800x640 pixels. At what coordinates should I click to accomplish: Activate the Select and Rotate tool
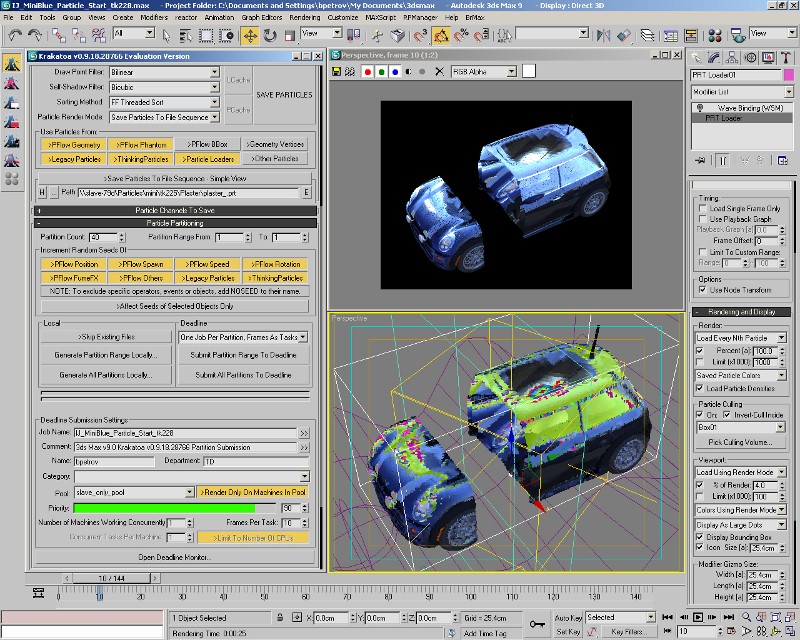[x=270, y=35]
